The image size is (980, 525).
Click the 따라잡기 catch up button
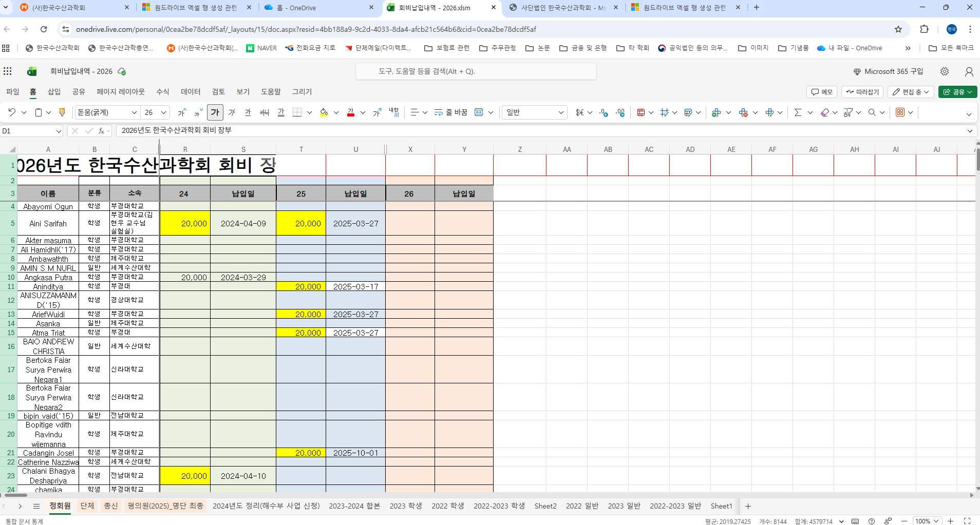click(x=862, y=92)
